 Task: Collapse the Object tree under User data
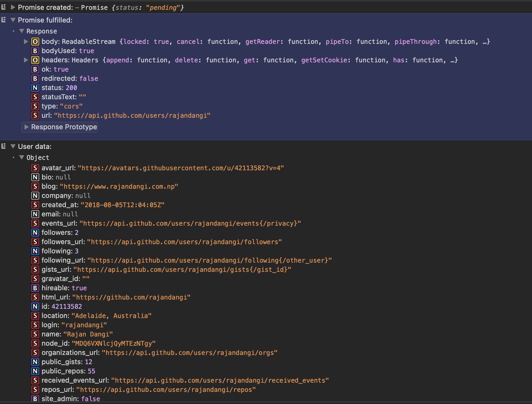(x=22, y=157)
